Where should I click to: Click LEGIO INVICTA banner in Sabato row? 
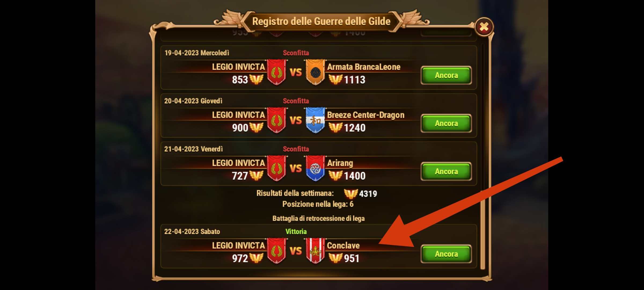pyautogui.click(x=276, y=251)
